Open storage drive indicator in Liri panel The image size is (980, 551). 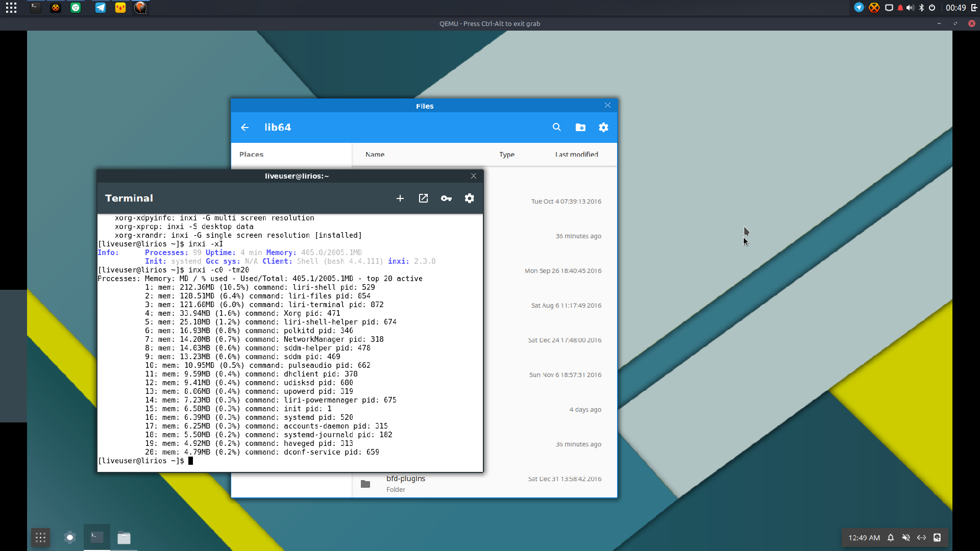[x=937, y=538]
